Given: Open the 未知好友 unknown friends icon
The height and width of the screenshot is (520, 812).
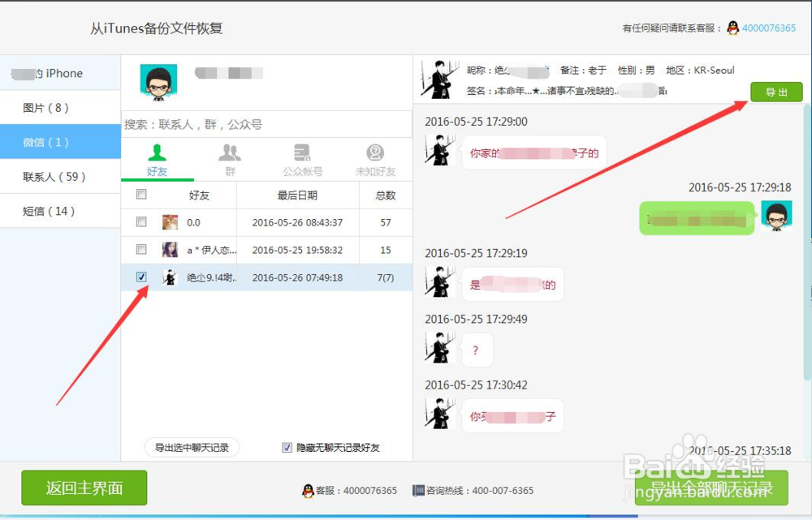Looking at the screenshot, I should [x=374, y=154].
